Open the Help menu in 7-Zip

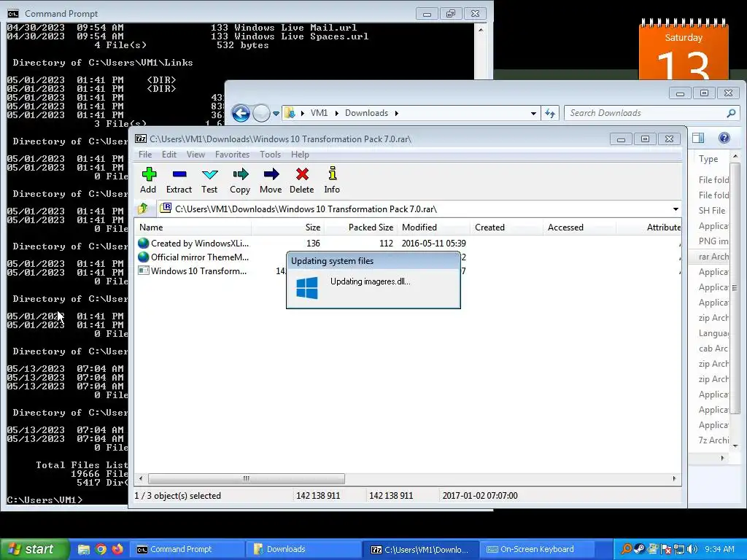pyautogui.click(x=300, y=155)
